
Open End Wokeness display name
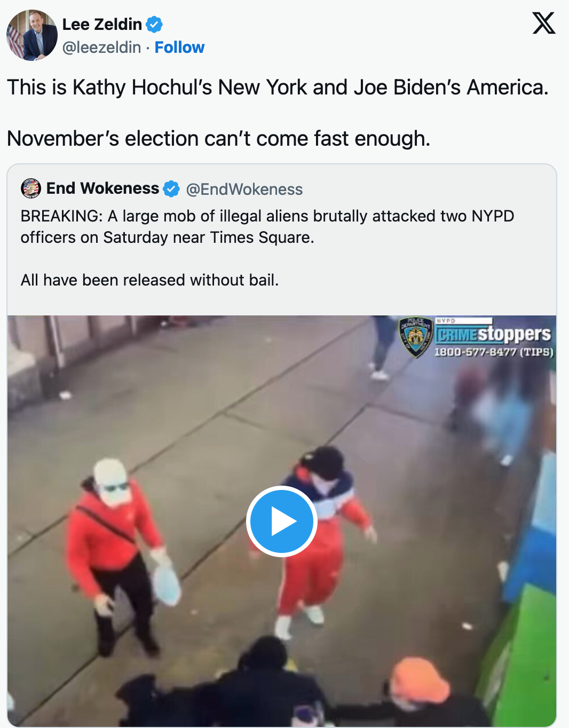[x=102, y=188]
